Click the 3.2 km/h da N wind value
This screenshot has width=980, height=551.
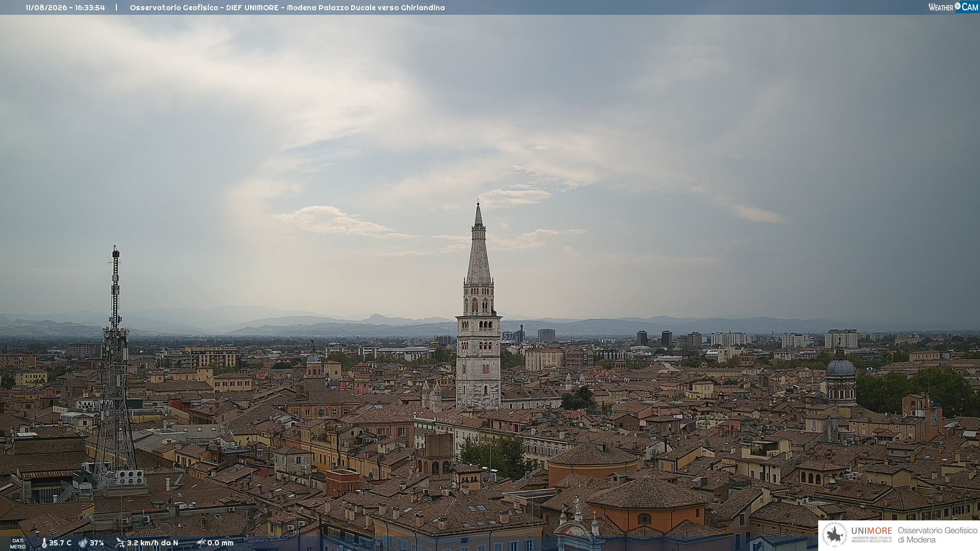153,543
